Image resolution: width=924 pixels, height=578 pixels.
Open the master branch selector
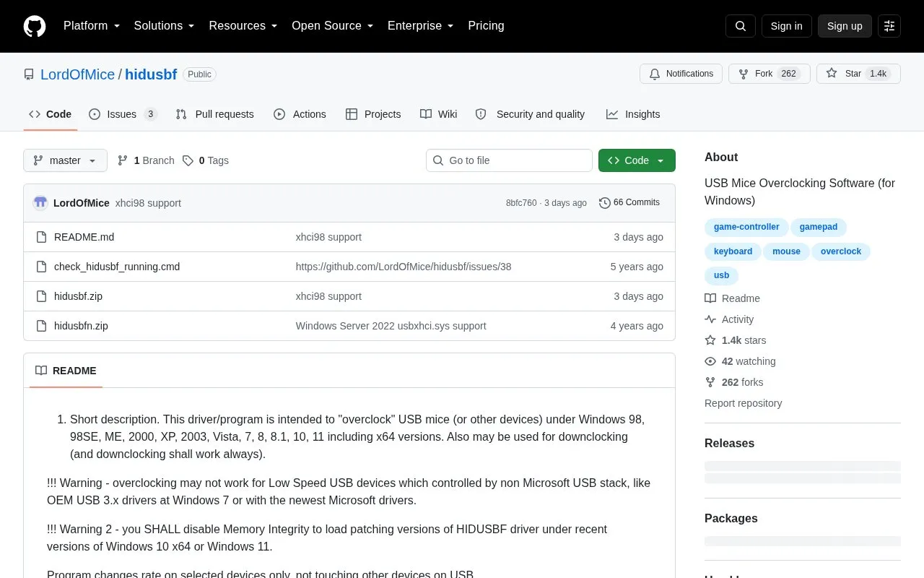click(65, 160)
